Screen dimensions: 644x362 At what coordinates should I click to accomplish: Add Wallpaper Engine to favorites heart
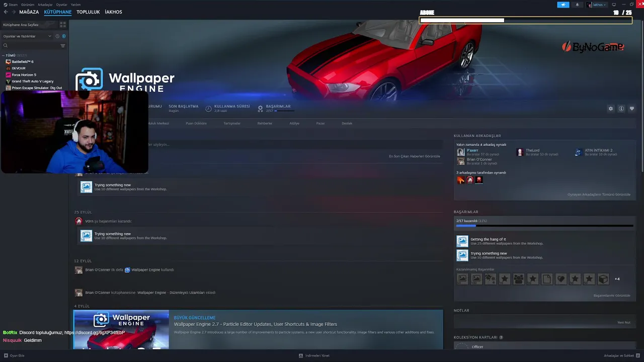coord(632,109)
